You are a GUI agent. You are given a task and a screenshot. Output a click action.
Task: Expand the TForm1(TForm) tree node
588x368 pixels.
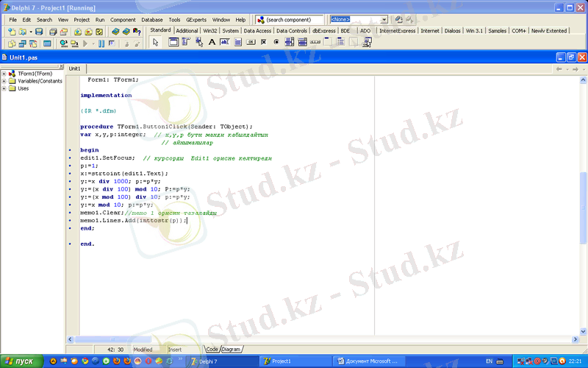(4, 74)
